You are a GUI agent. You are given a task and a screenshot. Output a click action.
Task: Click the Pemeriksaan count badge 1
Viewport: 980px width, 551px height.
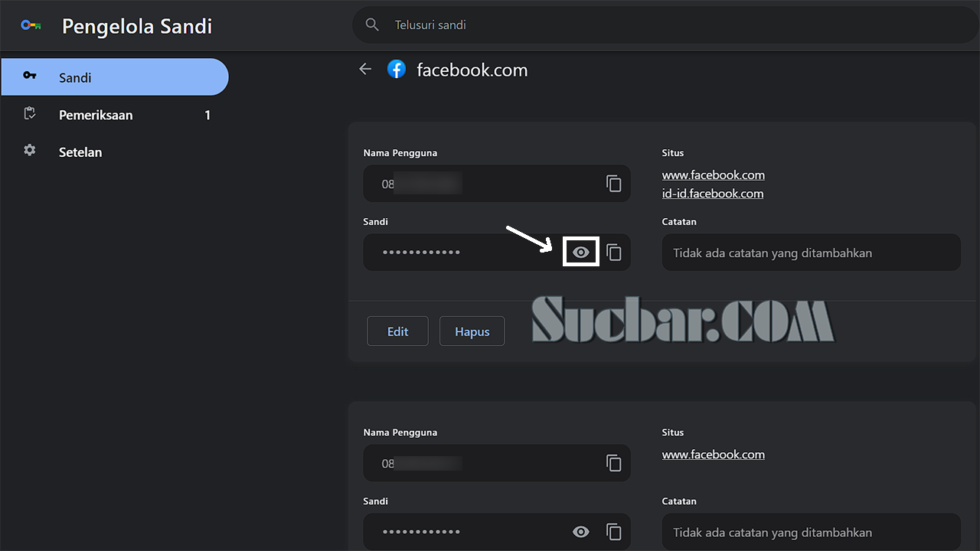tap(207, 115)
